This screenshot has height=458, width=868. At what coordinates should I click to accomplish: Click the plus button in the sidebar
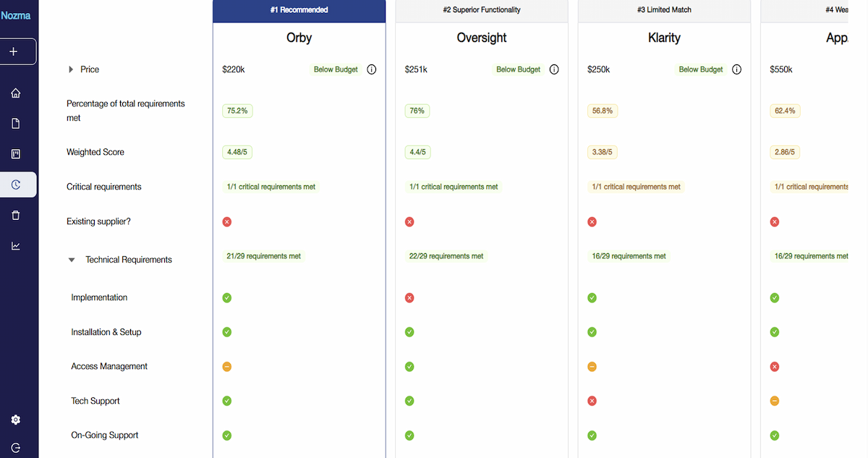(16, 52)
